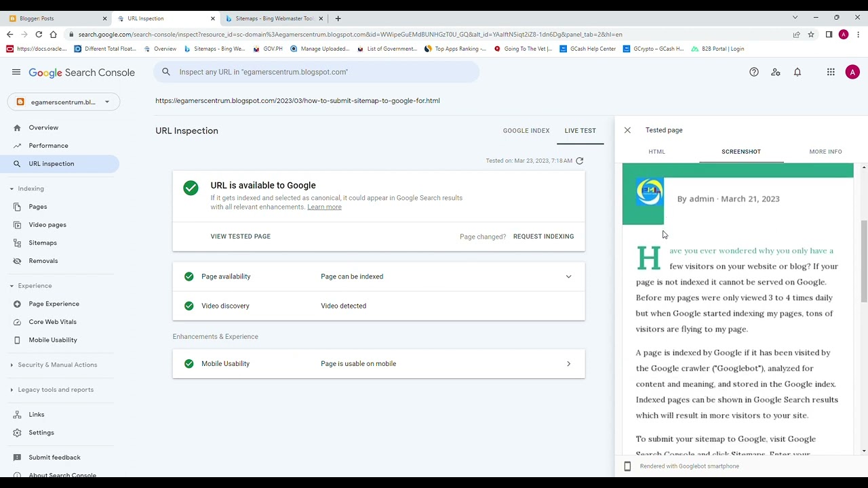
Task: Open Mobile Usability details arrow
Action: tap(568, 364)
